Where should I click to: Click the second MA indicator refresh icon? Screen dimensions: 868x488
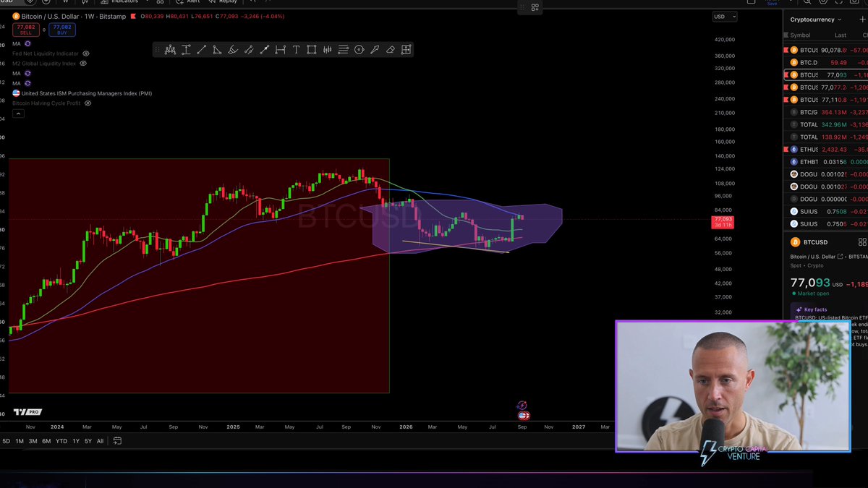point(27,74)
